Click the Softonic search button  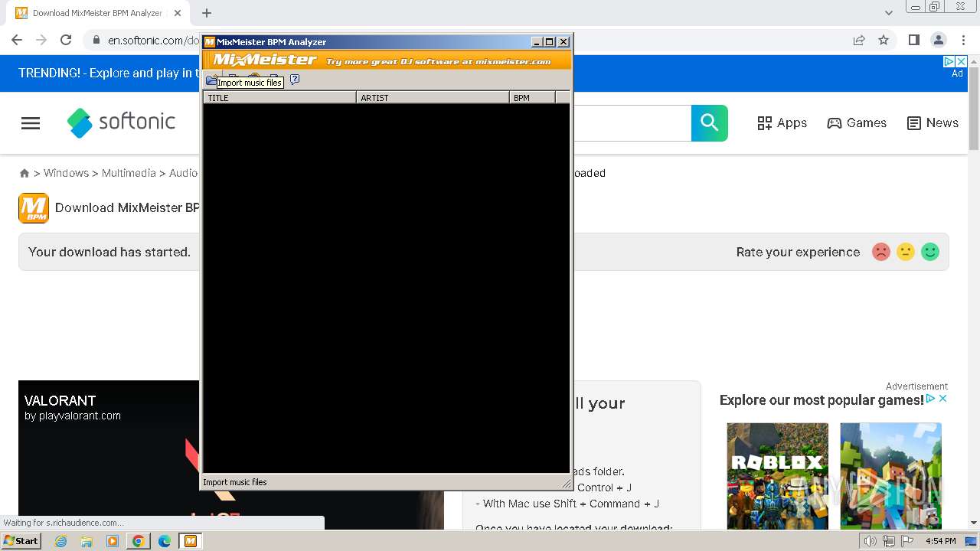coord(710,122)
